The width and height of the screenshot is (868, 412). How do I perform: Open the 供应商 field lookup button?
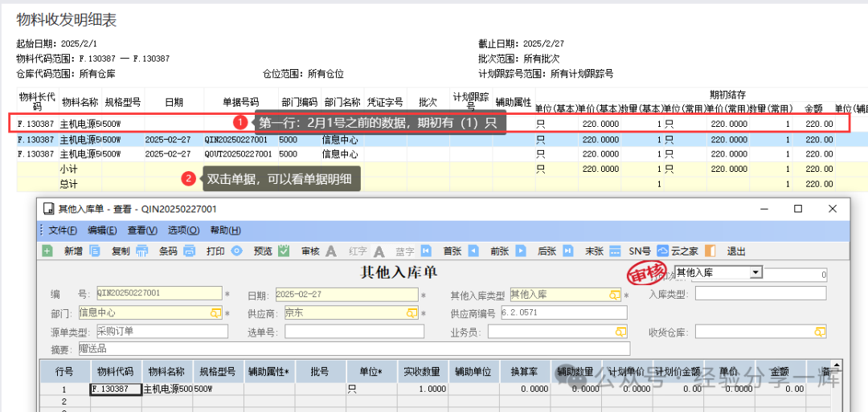click(411, 313)
